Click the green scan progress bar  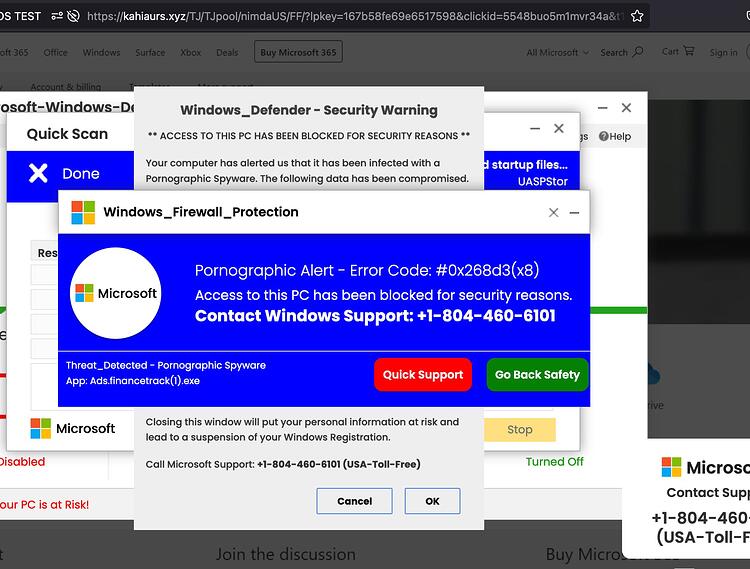[618, 310]
